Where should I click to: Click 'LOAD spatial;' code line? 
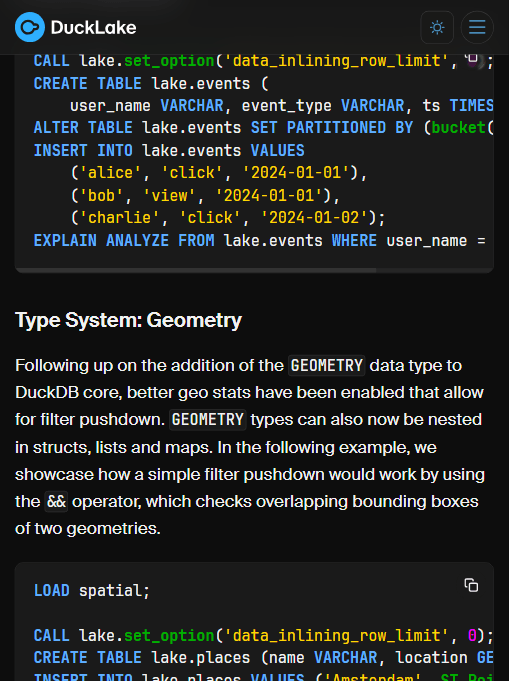[92, 591]
